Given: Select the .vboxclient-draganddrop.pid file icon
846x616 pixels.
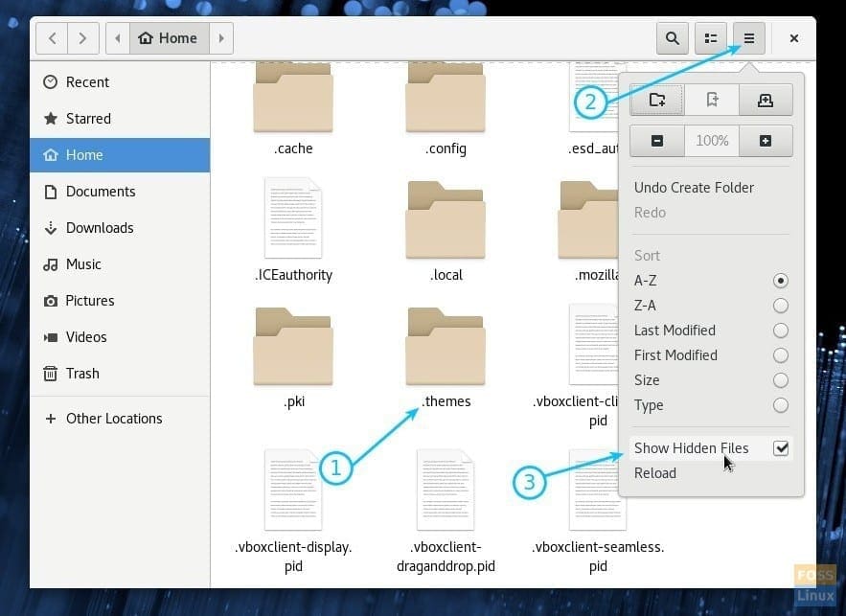Looking at the screenshot, I should [446, 490].
